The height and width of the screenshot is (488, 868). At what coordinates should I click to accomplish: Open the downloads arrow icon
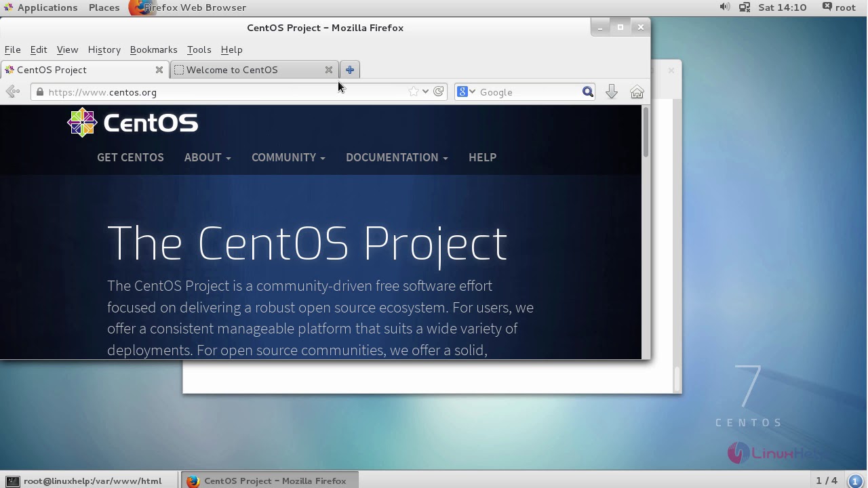pos(611,91)
